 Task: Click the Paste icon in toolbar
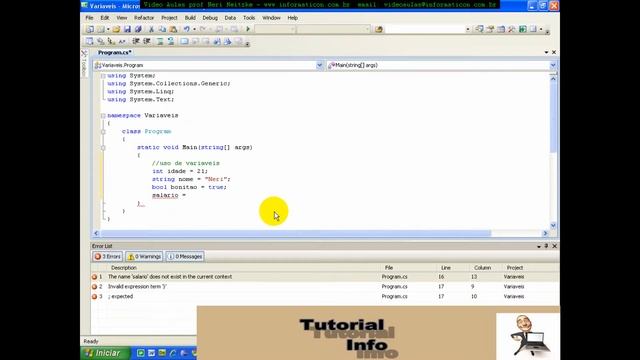coord(173,29)
